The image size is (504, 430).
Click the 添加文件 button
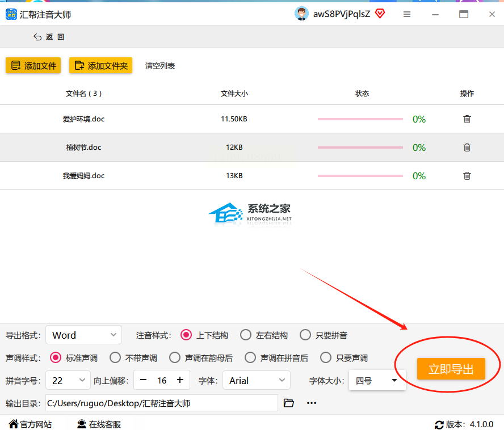33,66
